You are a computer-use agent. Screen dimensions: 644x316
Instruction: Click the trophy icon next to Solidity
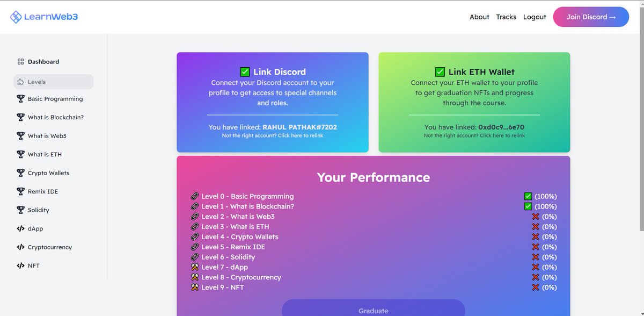(x=20, y=210)
